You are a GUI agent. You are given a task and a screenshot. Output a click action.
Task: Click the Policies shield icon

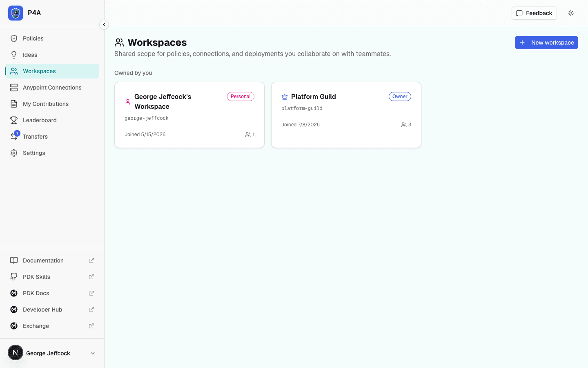pyautogui.click(x=14, y=38)
